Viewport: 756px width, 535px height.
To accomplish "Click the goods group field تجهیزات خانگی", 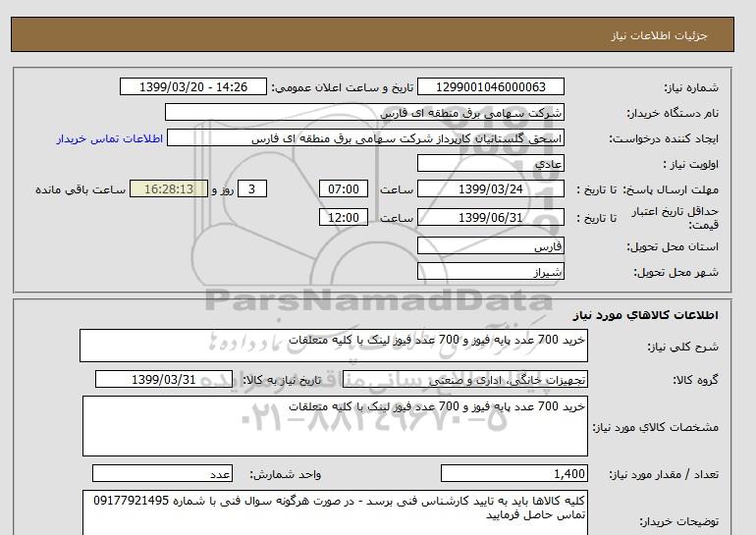I will pyautogui.click(x=464, y=379).
